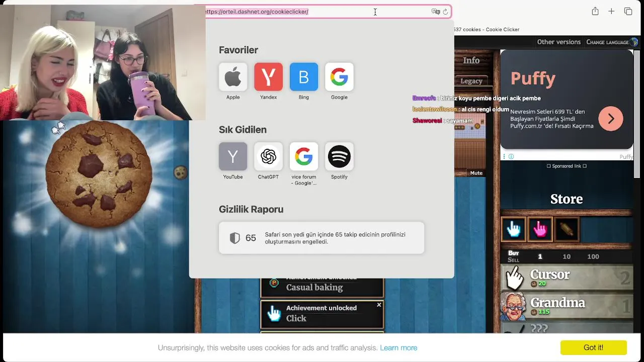Image resolution: width=644 pixels, height=362 pixels.
Task: Buy the cyan cursor upgrade in Store
Action: pos(514,230)
